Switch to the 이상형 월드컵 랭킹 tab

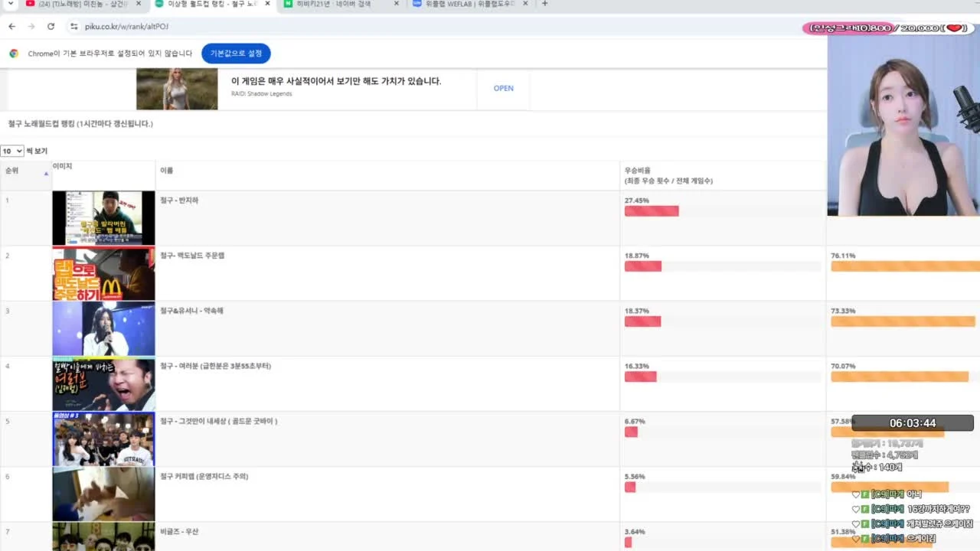coord(211,4)
